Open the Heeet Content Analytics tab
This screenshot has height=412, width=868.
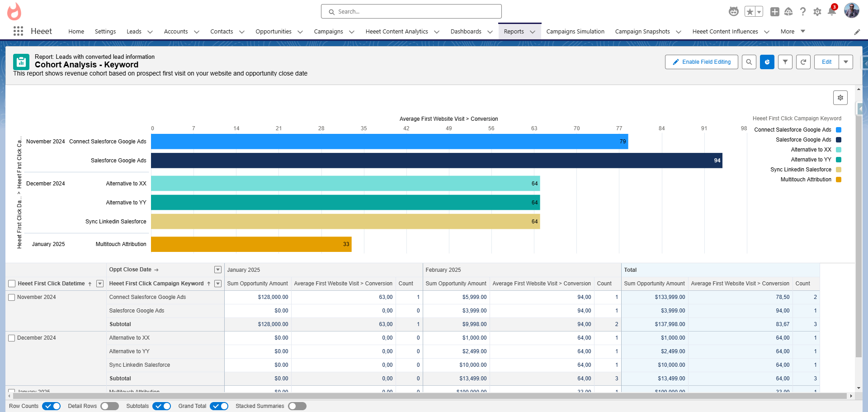[396, 32]
